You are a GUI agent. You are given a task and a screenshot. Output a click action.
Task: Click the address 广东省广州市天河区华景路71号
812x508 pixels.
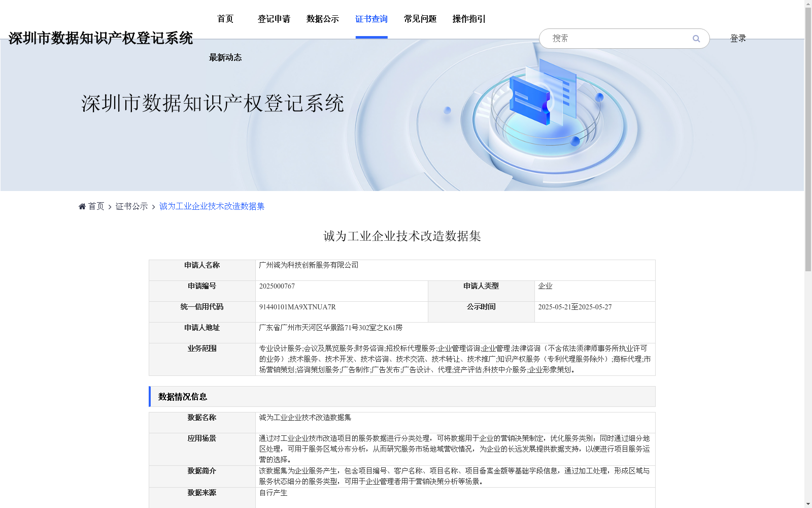[330, 328]
